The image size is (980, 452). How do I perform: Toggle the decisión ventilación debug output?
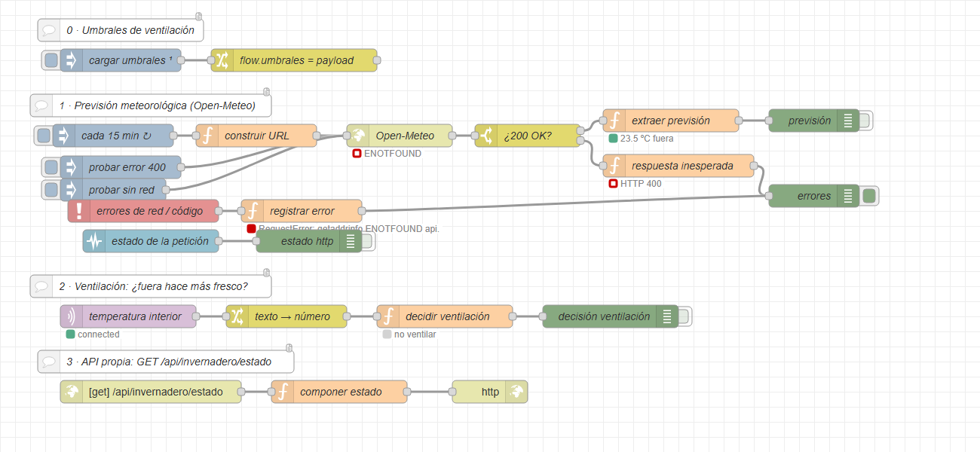tap(684, 316)
